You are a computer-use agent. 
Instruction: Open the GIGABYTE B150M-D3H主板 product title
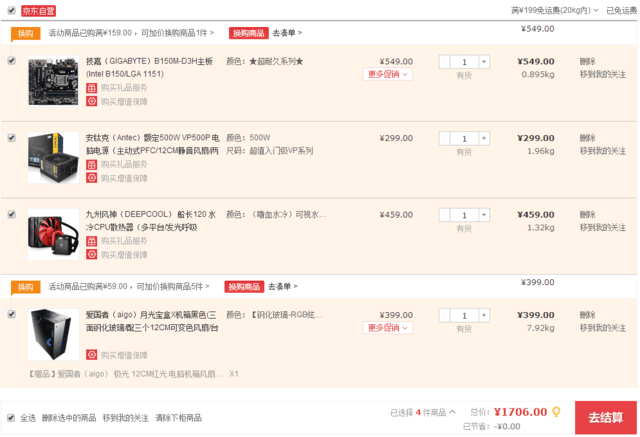pos(149,67)
